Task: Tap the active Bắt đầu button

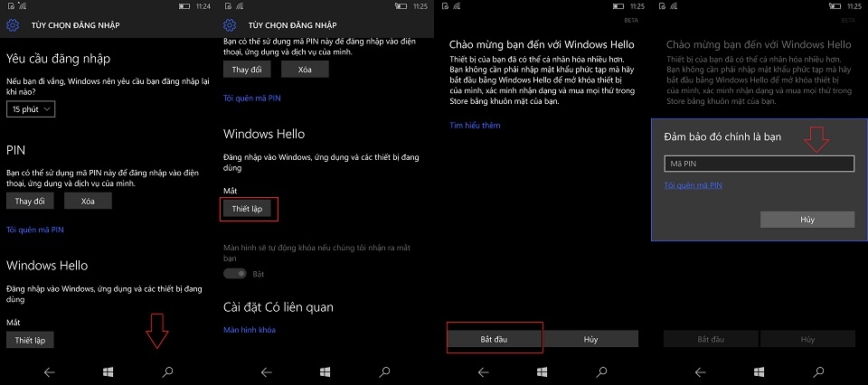Action: pyautogui.click(x=494, y=339)
